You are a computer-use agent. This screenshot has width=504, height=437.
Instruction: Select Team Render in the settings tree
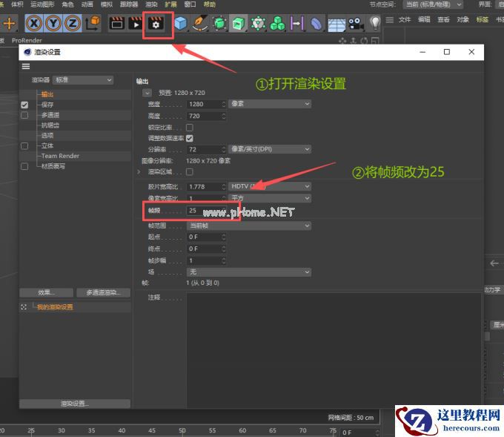pos(60,156)
